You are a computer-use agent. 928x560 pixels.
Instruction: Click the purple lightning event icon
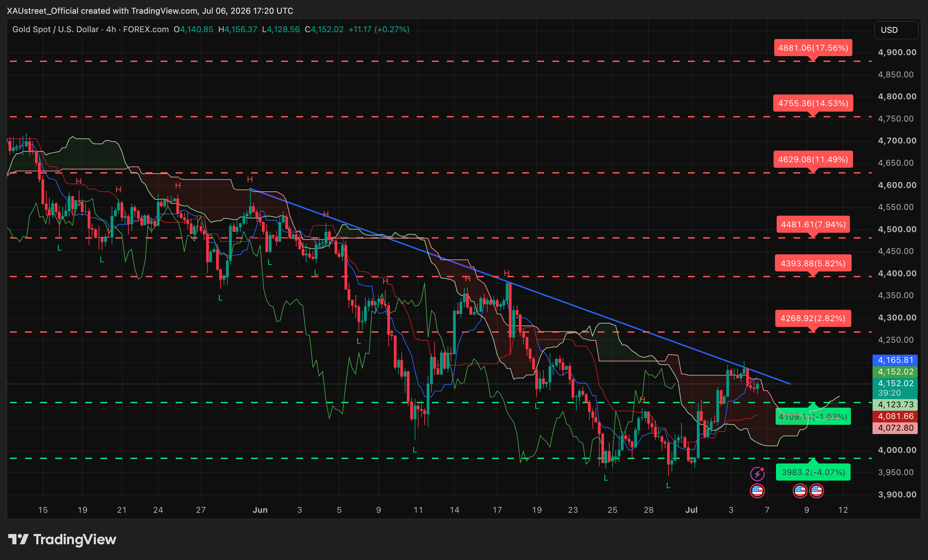point(757,474)
